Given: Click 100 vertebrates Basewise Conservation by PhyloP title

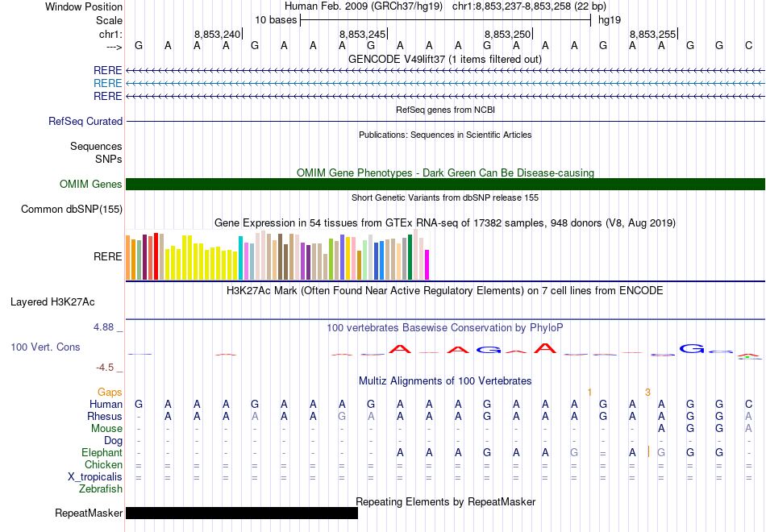Looking at the screenshot, I should pos(444,328).
